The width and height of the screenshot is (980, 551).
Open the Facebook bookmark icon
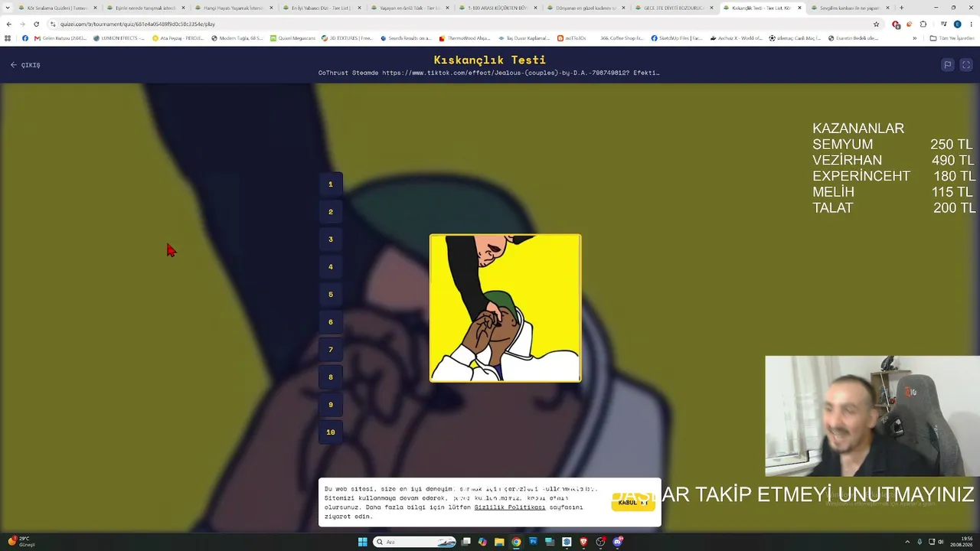coord(25,38)
